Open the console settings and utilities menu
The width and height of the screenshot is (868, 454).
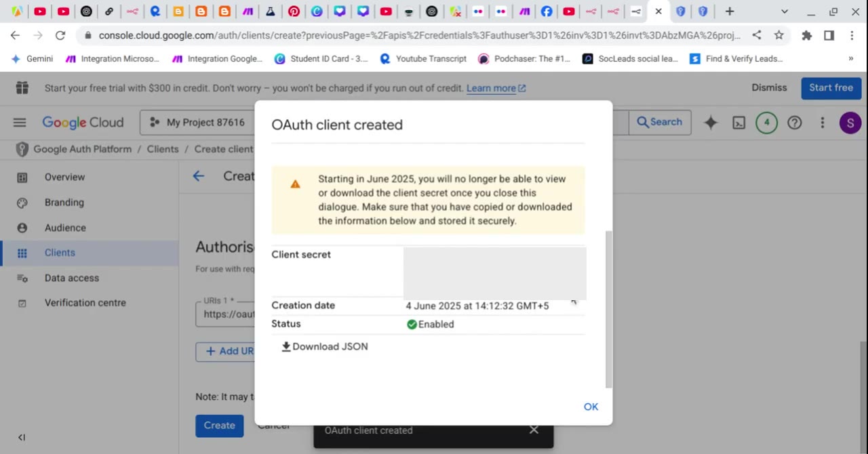tap(822, 123)
